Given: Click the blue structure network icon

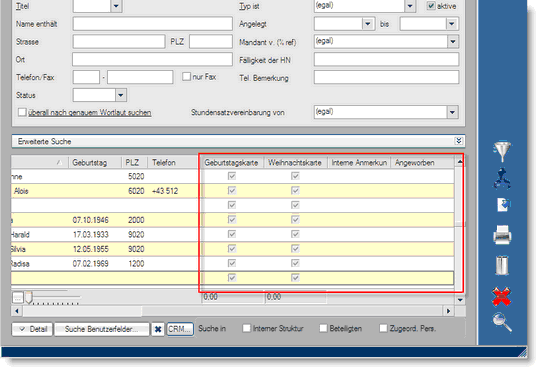Looking at the screenshot, I should (502, 178).
